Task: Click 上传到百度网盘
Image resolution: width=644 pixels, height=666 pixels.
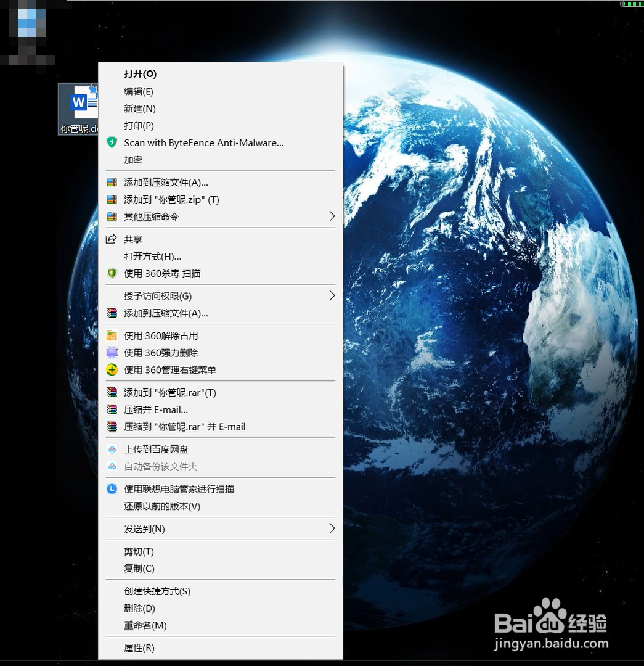Action: (x=221, y=449)
